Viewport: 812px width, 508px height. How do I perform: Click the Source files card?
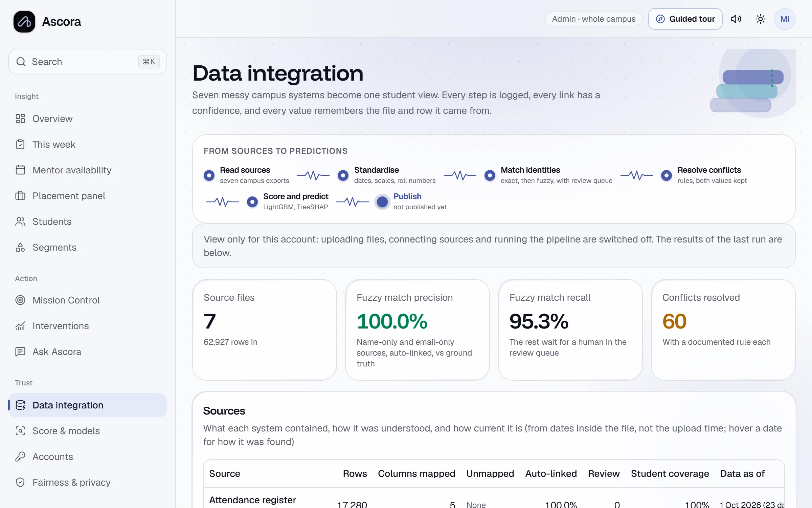click(x=265, y=330)
